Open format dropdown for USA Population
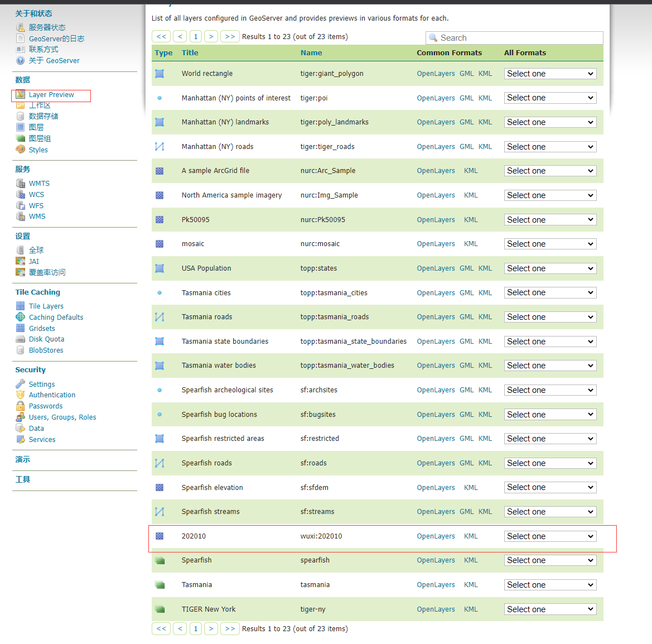 point(550,268)
